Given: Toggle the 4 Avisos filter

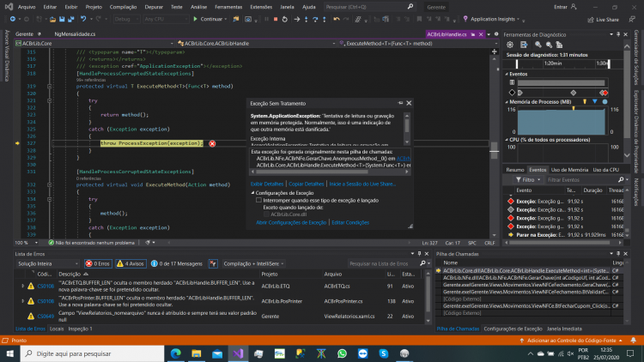Looking at the screenshot, I should (x=131, y=263).
